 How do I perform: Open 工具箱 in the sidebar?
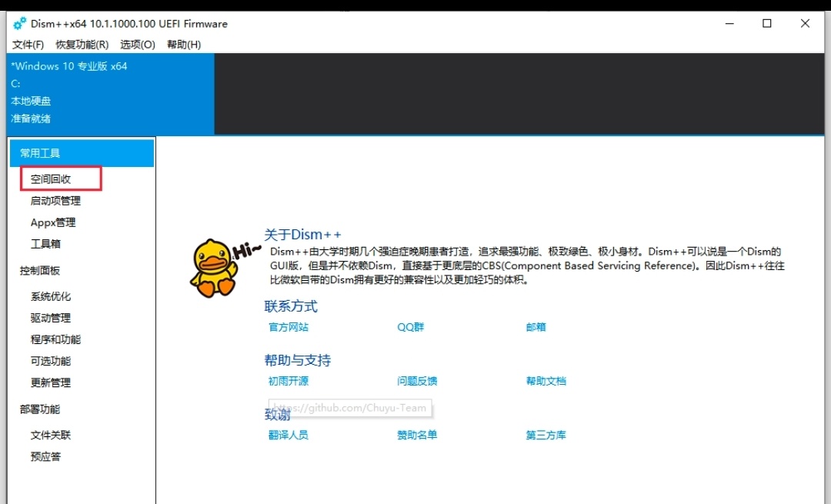[45, 244]
